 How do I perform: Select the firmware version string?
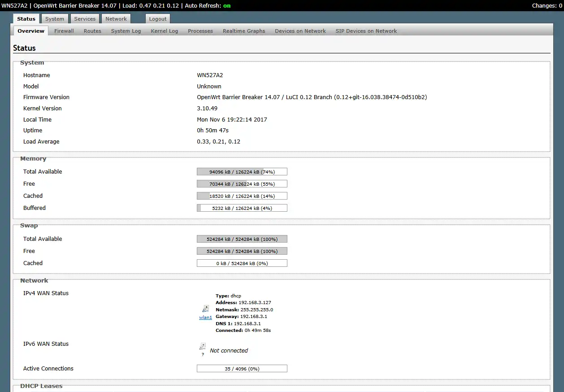tap(312, 97)
